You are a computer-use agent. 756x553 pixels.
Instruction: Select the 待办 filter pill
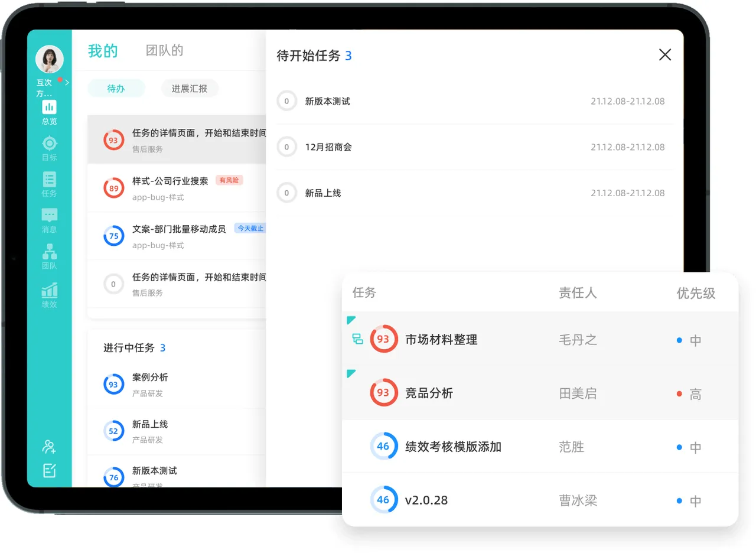(x=116, y=89)
